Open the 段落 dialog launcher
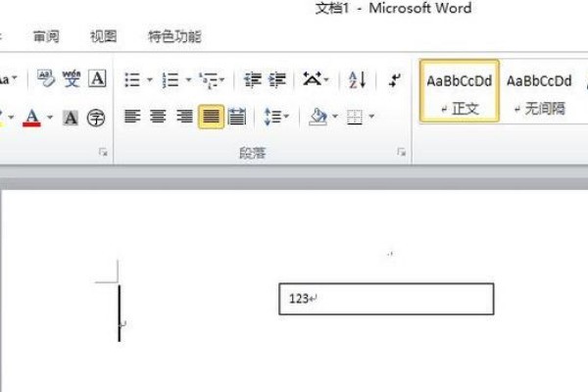Image resolution: width=588 pixels, height=392 pixels. [x=401, y=152]
